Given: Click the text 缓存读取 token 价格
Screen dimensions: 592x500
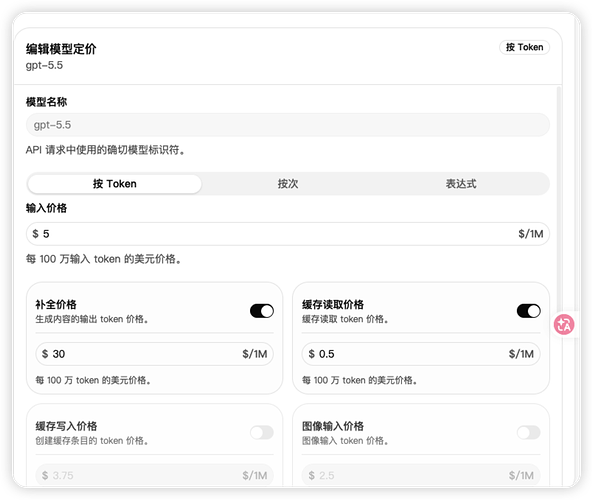Looking at the screenshot, I should tap(345, 319).
